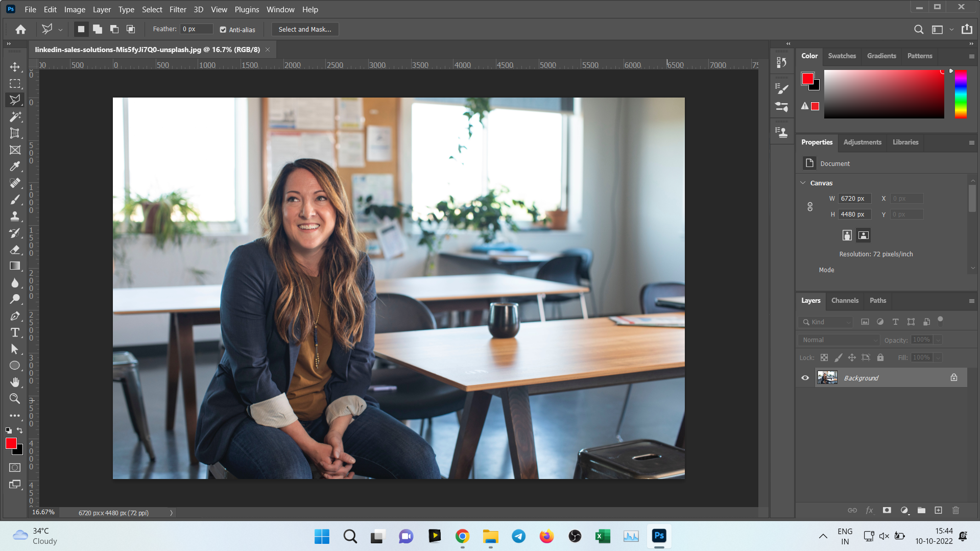Select the Clone Stamp tool
980x551 pixels.
[15, 216]
